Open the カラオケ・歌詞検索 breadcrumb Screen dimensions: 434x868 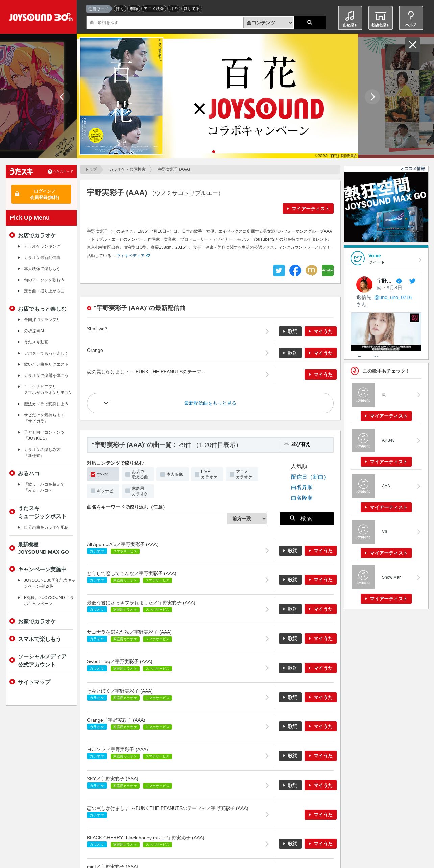127,169
